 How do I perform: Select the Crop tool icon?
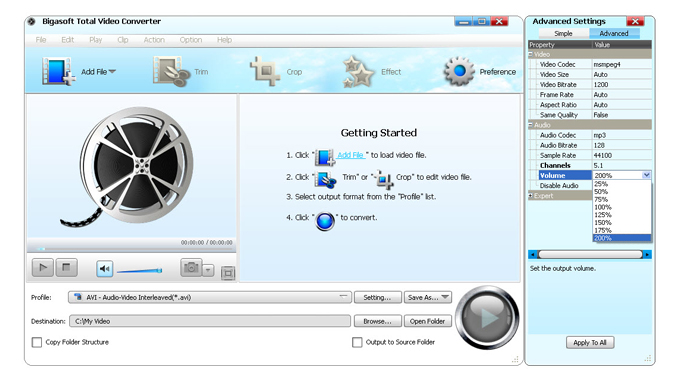coord(265,71)
